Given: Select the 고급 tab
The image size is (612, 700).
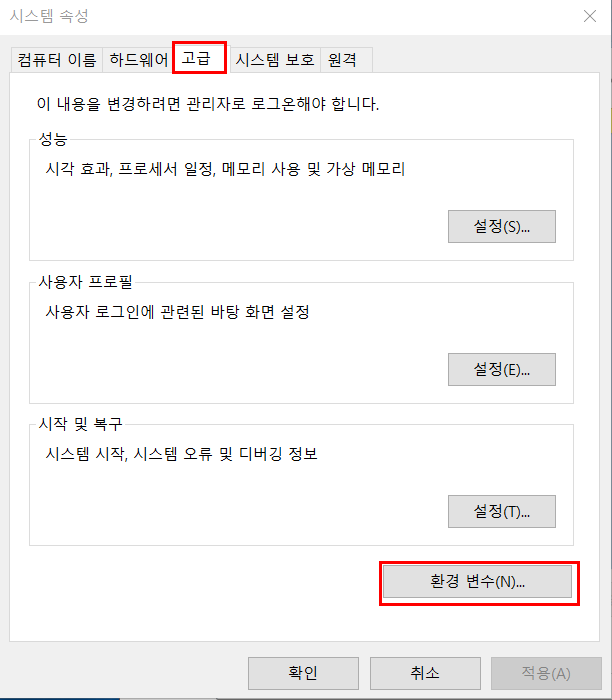Looking at the screenshot, I should point(200,58).
